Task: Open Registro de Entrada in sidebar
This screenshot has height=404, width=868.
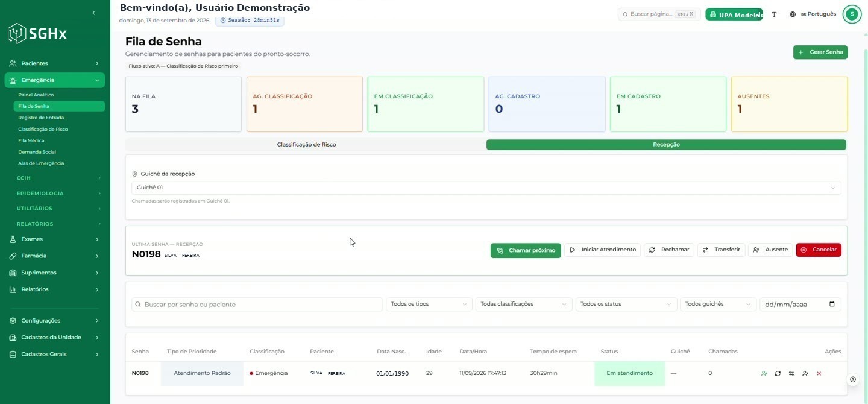Action: 41,118
